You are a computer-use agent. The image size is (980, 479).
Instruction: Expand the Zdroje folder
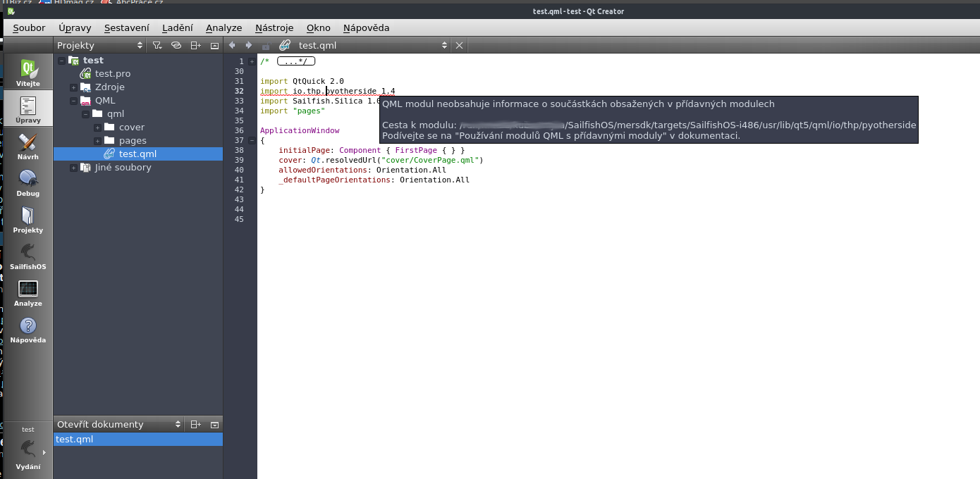(73, 87)
